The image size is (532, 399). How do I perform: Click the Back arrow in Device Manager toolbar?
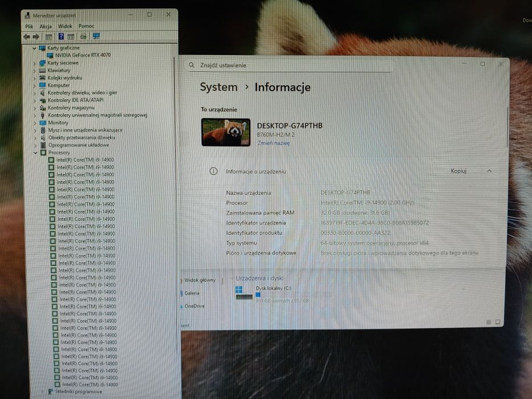tap(27, 36)
